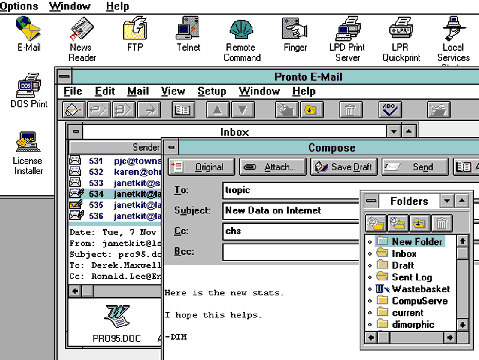Viewport: 479px width, 360px height.
Task: Open the Setup menu
Action: coord(212,91)
